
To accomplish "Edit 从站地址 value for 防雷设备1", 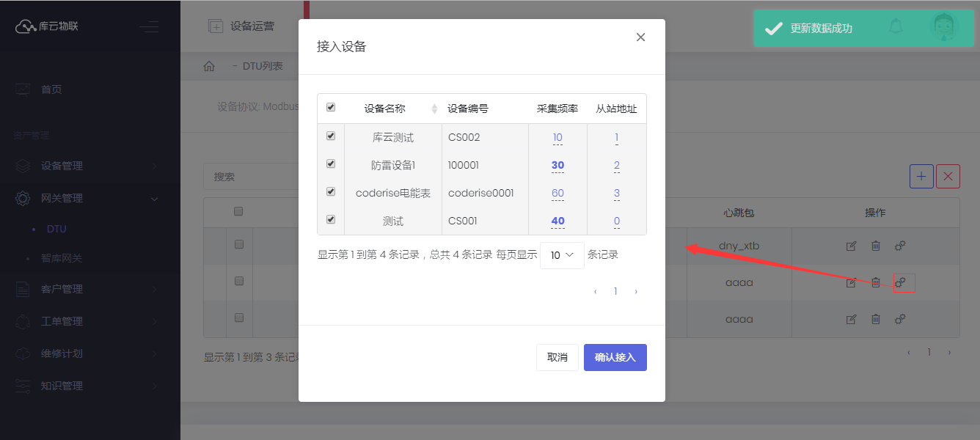I will (617, 166).
